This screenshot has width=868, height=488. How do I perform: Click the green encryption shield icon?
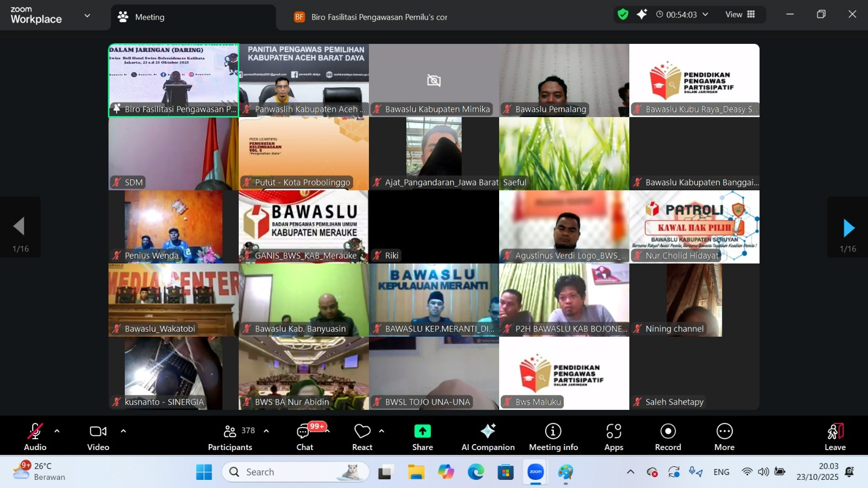[623, 15]
